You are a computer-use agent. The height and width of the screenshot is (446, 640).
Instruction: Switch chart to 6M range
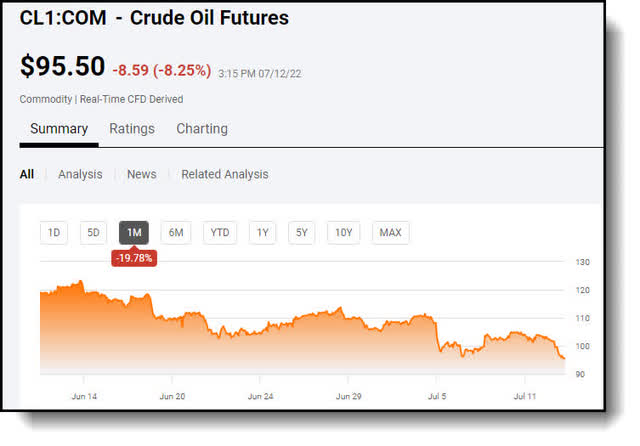[176, 233]
